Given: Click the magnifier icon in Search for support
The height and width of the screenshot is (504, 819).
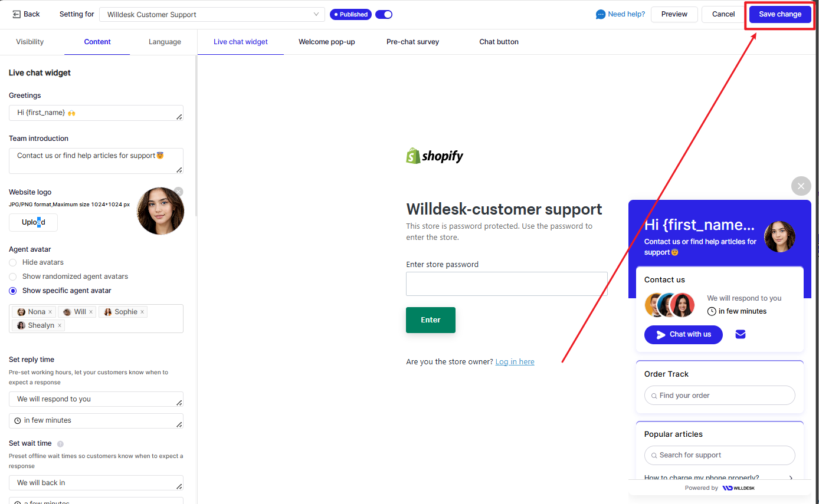Looking at the screenshot, I should coord(654,456).
